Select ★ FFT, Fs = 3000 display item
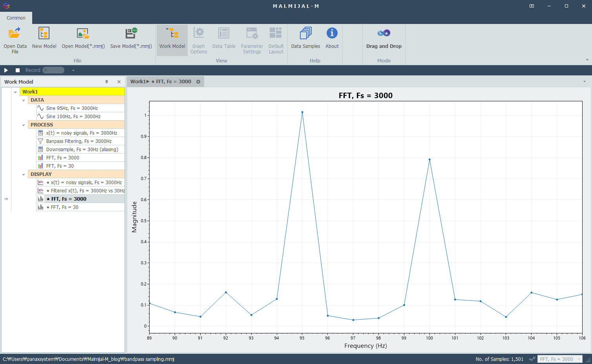The width and height of the screenshot is (592, 364). click(x=80, y=199)
